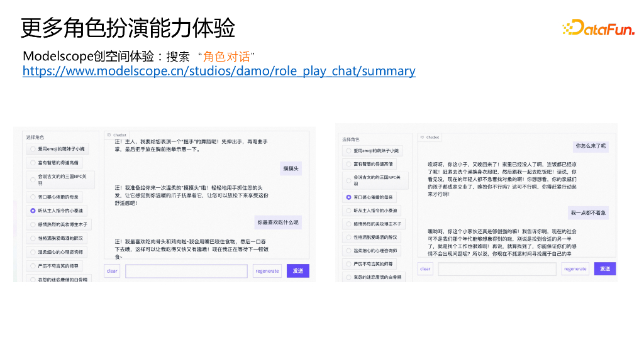Click the bot reply starting 哦哟呵，你这个小家伙

[x=502, y=243]
